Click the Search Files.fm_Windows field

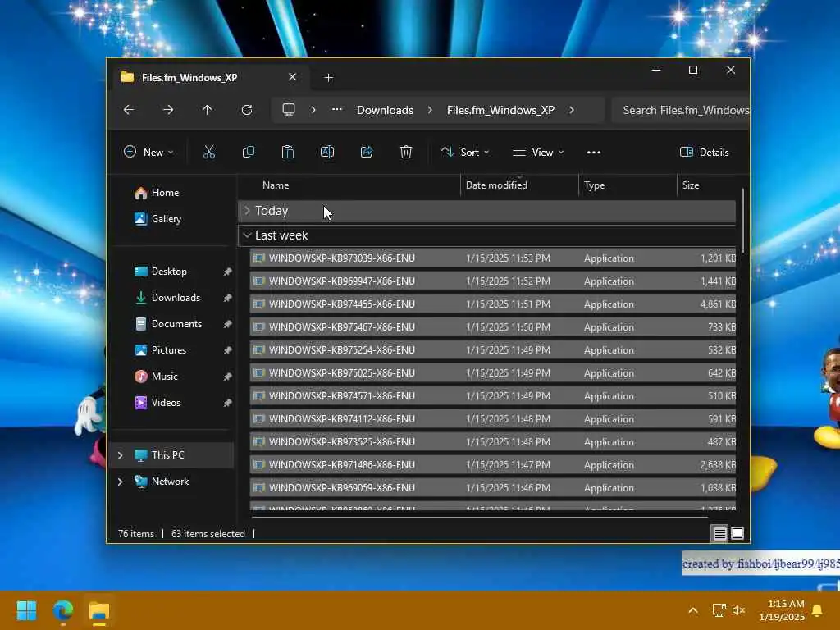point(680,110)
